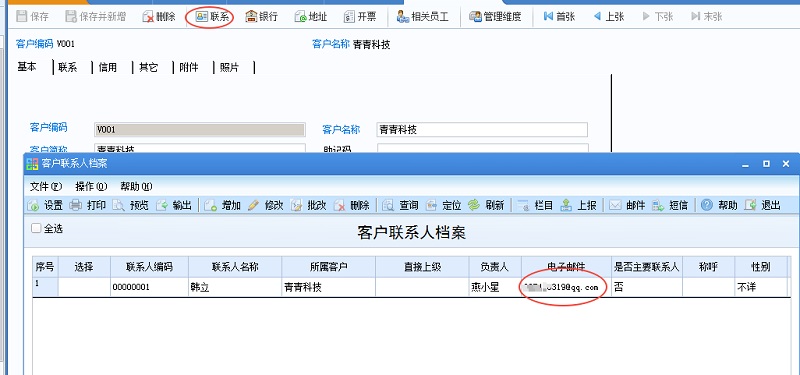Go to 上张 previous record
The image size is (800, 375).
point(609,17)
